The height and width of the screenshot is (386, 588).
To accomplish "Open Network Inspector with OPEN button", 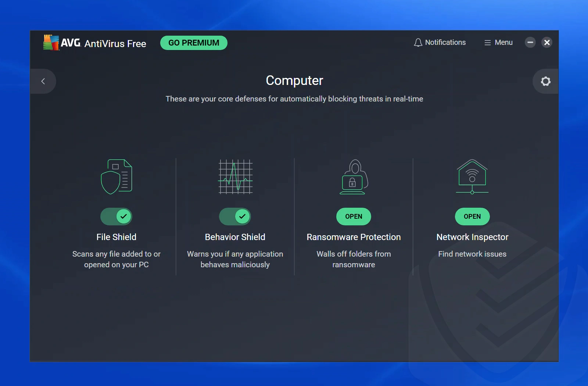I will (x=472, y=217).
